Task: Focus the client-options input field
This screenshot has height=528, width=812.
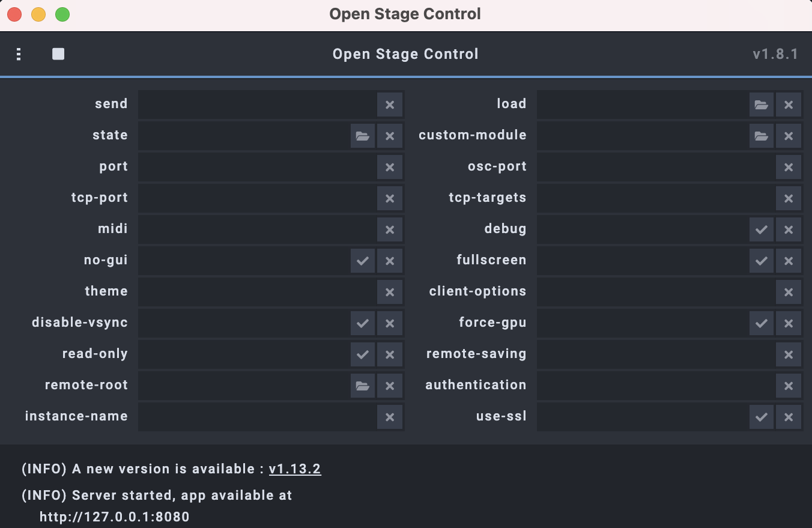Action: click(656, 292)
